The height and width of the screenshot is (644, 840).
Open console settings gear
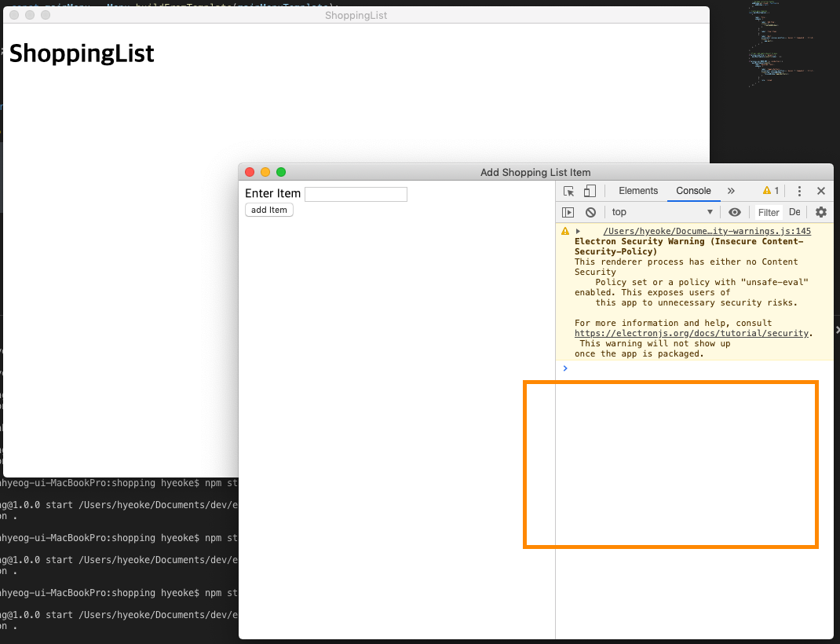click(x=820, y=212)
